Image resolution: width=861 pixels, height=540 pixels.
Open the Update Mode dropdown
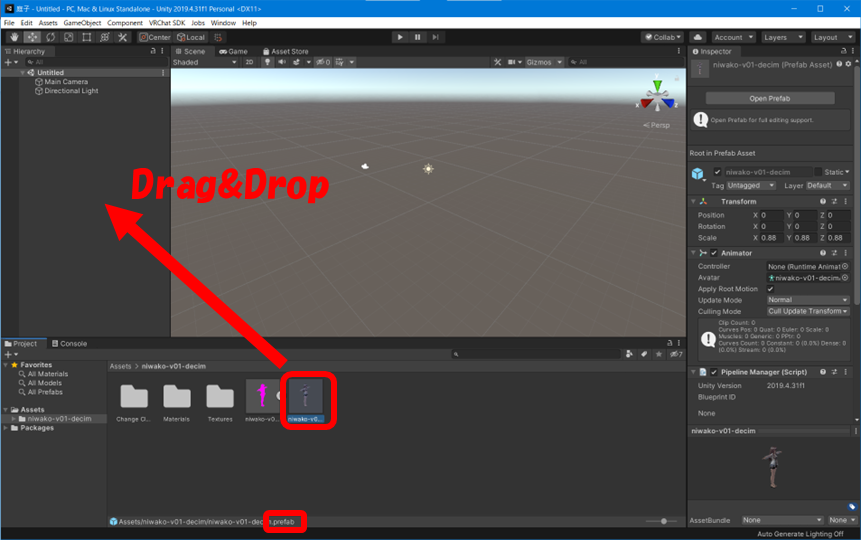[x=808, y=300]
